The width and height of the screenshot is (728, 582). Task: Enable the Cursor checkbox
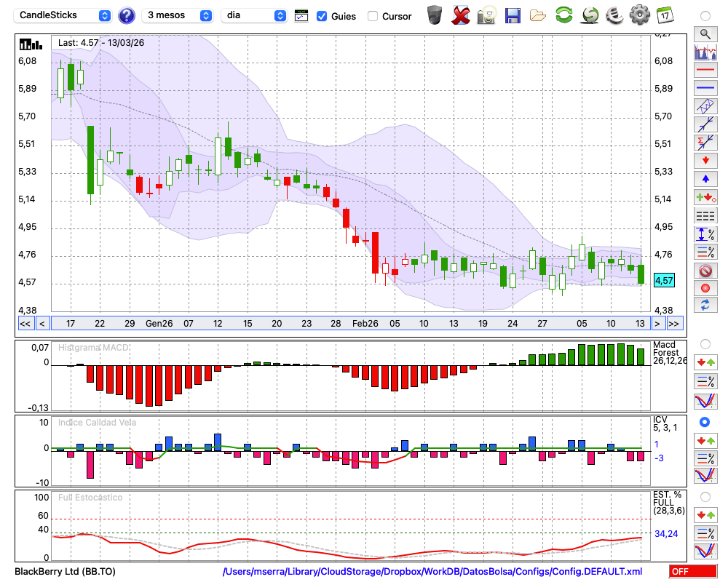click(x=373, y=16)
